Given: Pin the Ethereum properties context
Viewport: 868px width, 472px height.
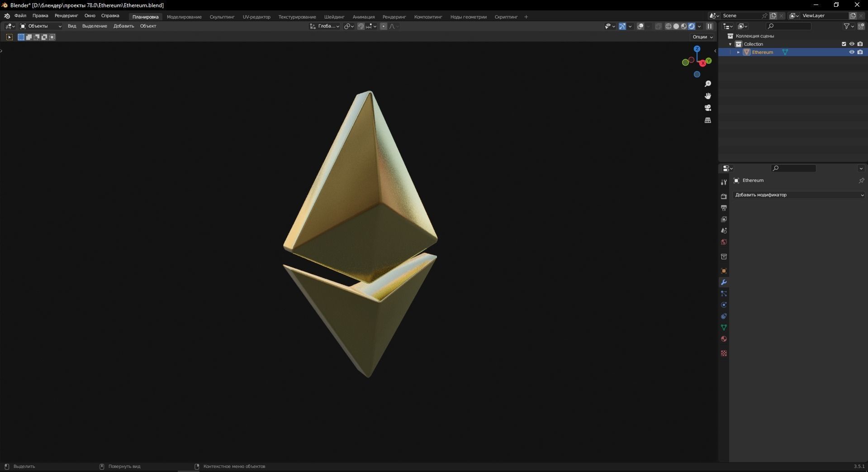Looking at the screenshot, I should point(861,181).
